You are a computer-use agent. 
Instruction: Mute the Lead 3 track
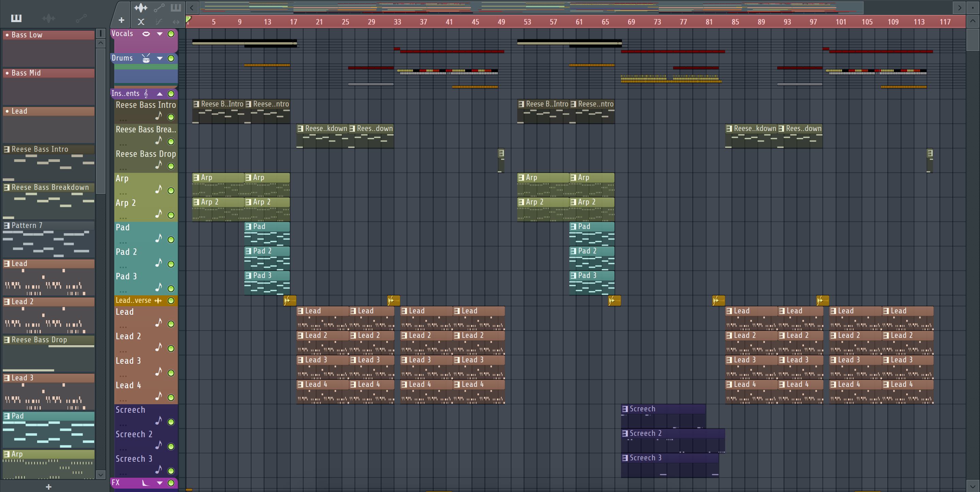[x=171, y=373]
